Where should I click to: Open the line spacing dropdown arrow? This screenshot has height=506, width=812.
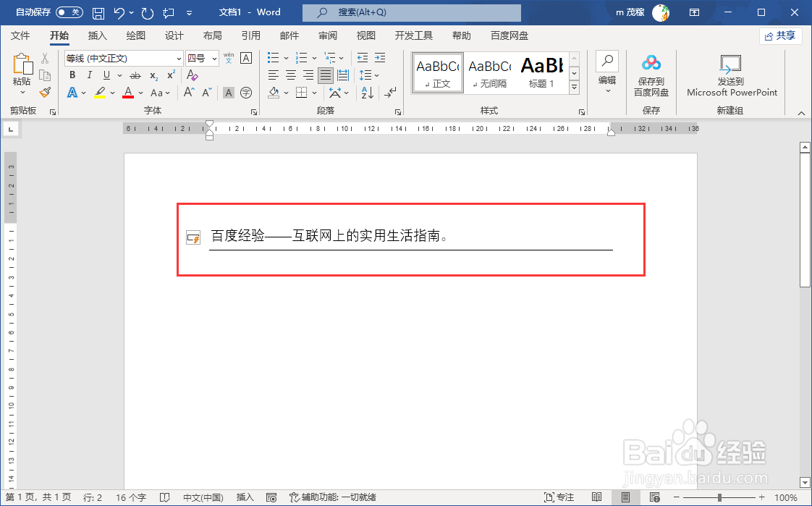click(376, 75)
